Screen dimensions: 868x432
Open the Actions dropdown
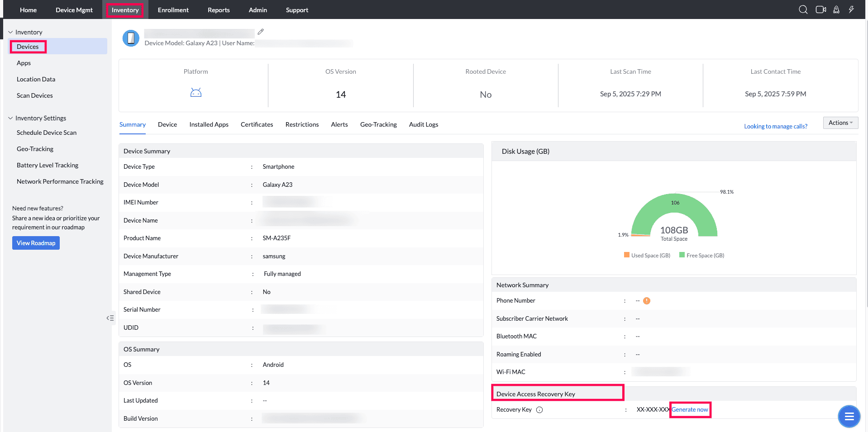[x=840, y=123]
